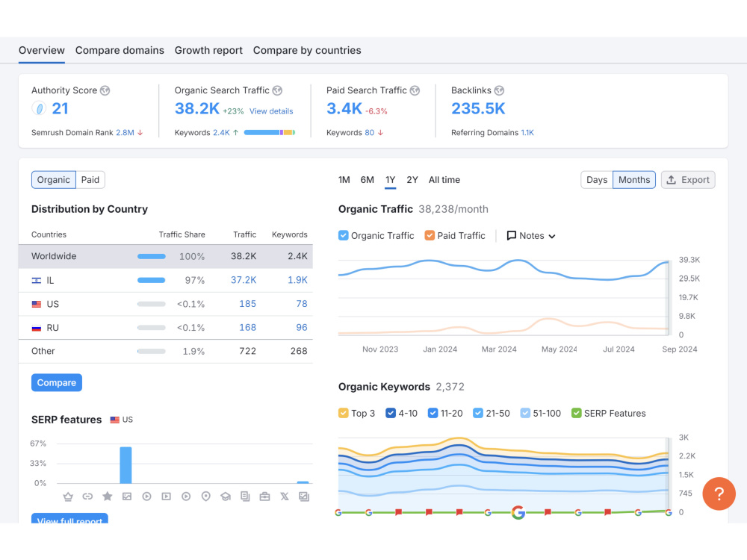Select the 1Y time range
Viewport: 747px width, 560px height.
390,180
